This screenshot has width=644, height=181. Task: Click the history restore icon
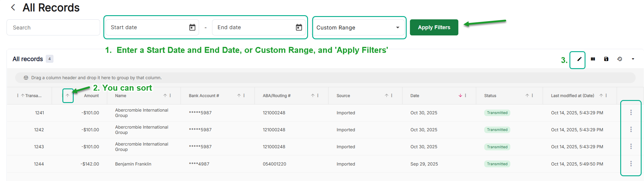coord(620,59)
